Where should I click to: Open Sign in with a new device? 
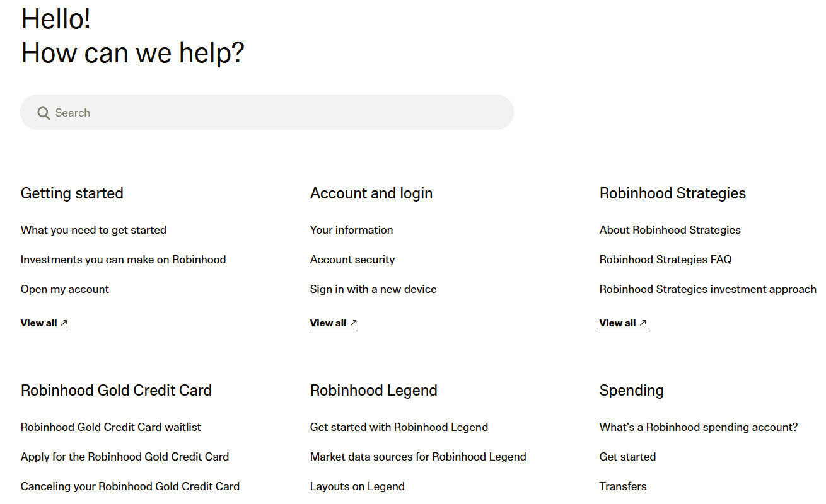pyautogui.click(x=373, y=289)
